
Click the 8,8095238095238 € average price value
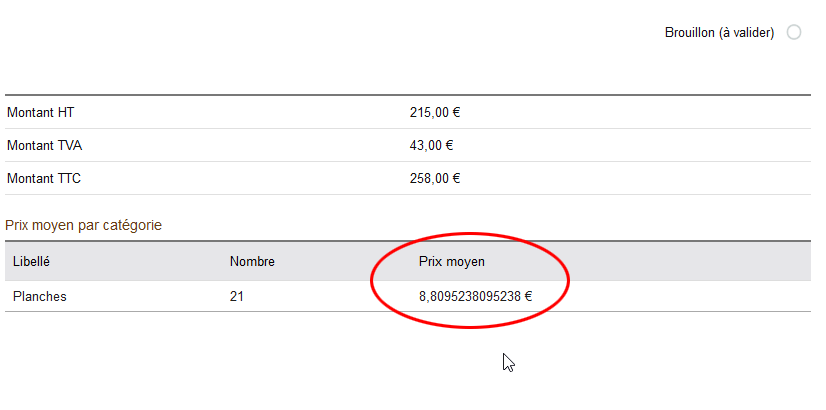pyautogui.click(x=475, y=296)
